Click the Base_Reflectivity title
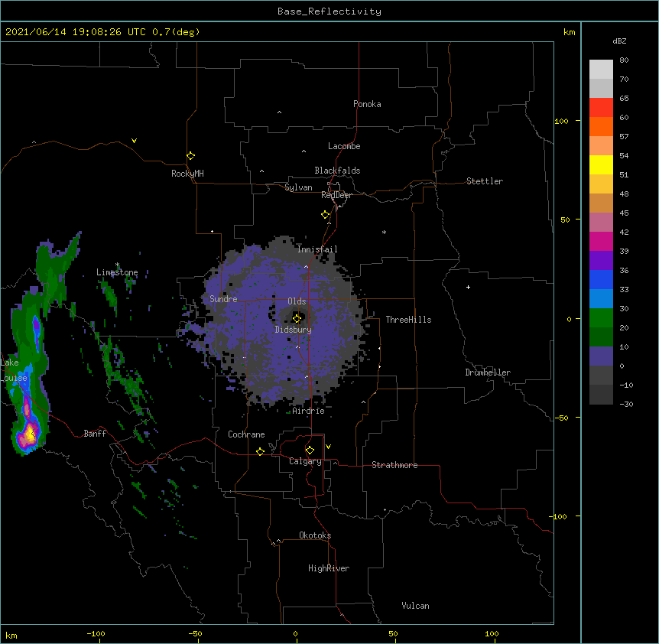Viewport: 659px width, 644px height. [x=329, y=11]
